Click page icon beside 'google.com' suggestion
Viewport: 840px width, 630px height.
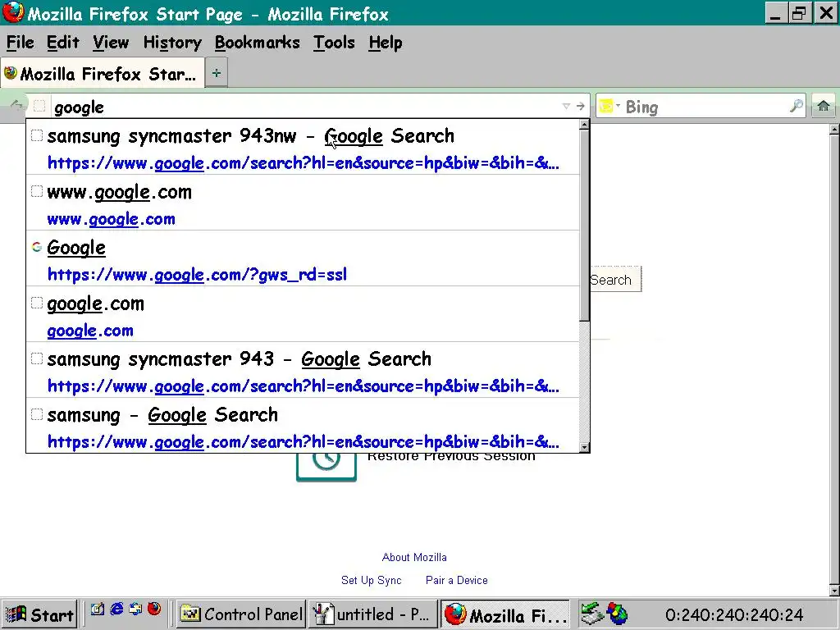pyautogui.click(x=36, y=303)
